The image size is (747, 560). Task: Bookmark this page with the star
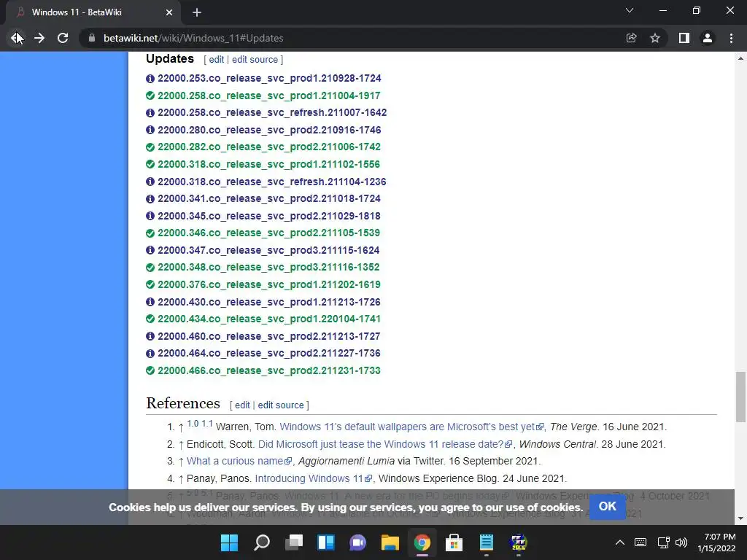tap(655, 38)
